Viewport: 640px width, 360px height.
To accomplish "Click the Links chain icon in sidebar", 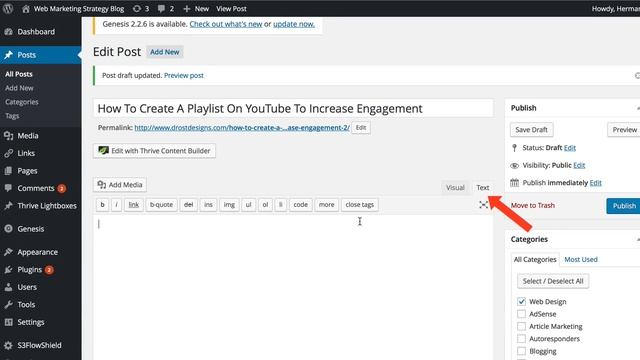I will click(9, 153).
